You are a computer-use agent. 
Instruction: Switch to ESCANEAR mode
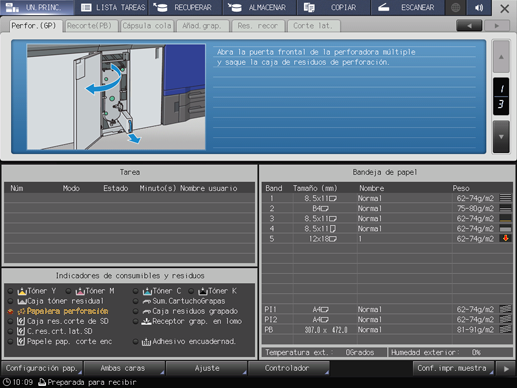[408, 7]
